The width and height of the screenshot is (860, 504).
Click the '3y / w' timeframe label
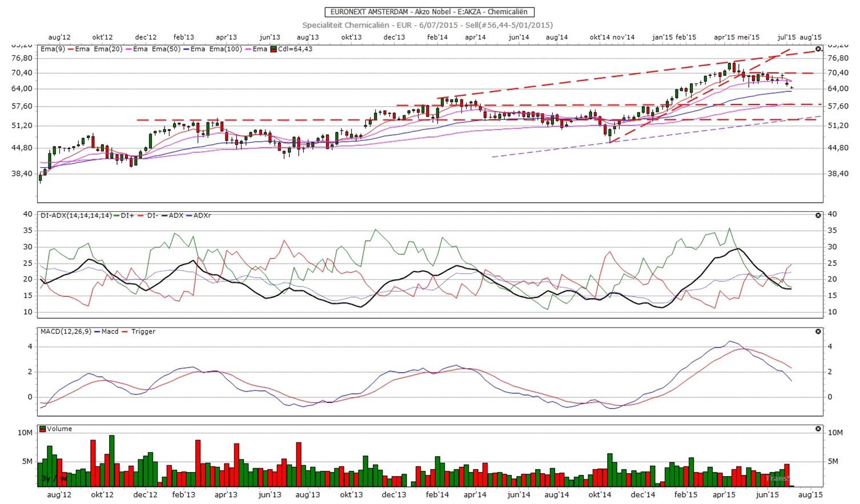(54, 479)
